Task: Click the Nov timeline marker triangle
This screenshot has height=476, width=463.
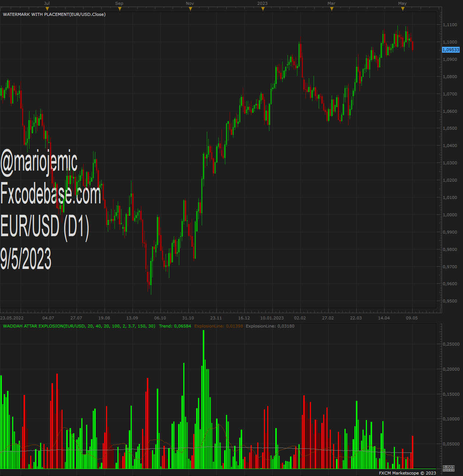Action: [190, 9]
